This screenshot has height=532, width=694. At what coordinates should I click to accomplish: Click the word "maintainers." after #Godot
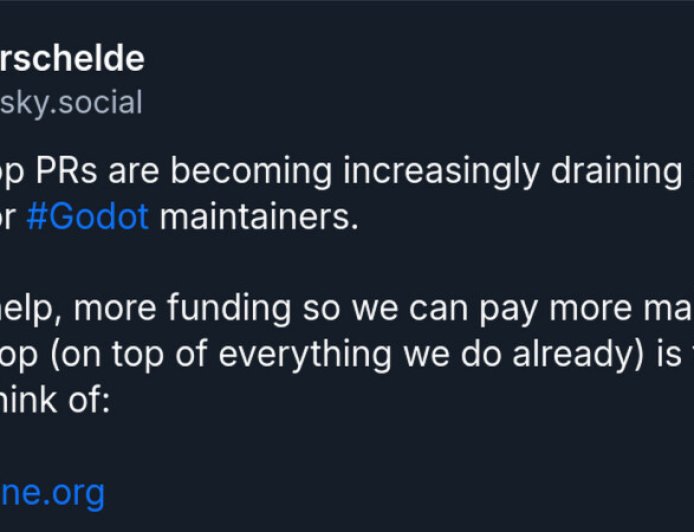point(258,216)
